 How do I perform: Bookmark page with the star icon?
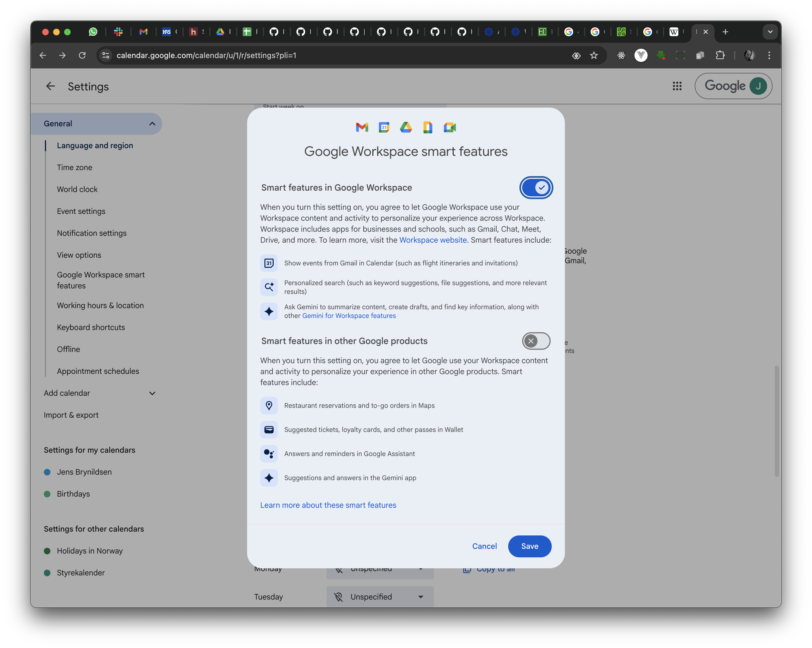pyautogui.click(x=594, y=55)
